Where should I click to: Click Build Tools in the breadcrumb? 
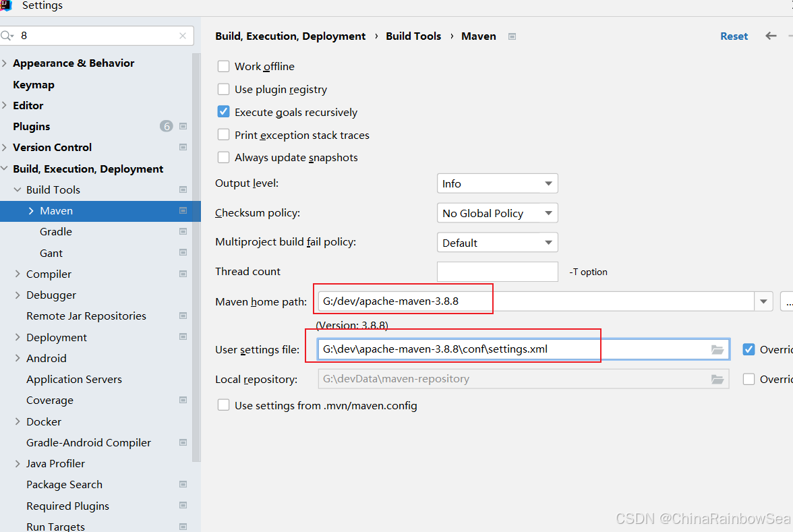[413, 36]
